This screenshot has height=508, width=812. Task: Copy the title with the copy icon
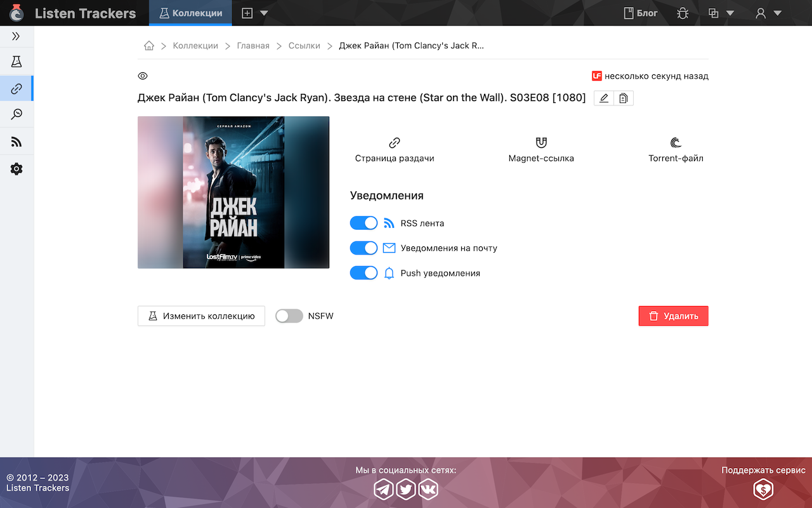[x=623, y=98]
